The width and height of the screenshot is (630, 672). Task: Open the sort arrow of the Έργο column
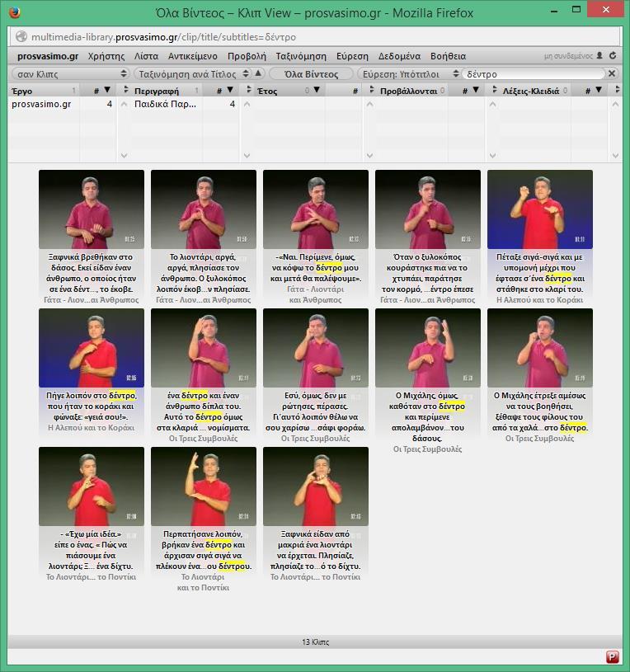107,90
